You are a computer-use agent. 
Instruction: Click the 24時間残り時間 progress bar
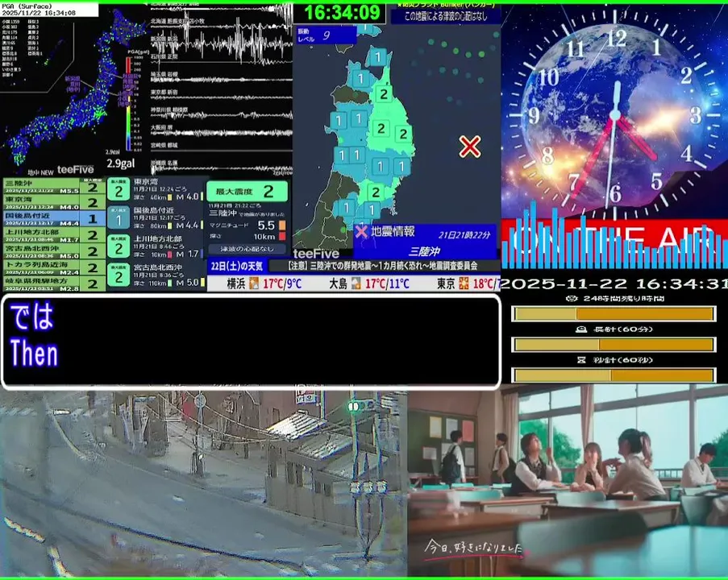click(614, 314)
